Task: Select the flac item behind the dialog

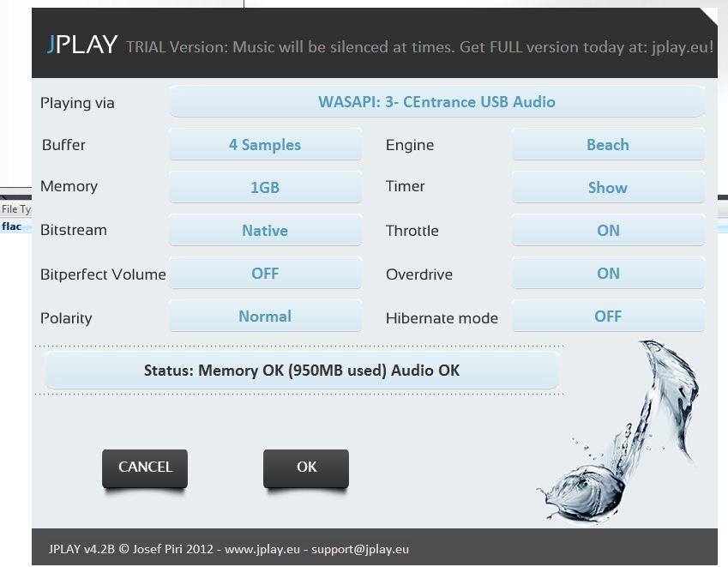Action: coord(12,226)
